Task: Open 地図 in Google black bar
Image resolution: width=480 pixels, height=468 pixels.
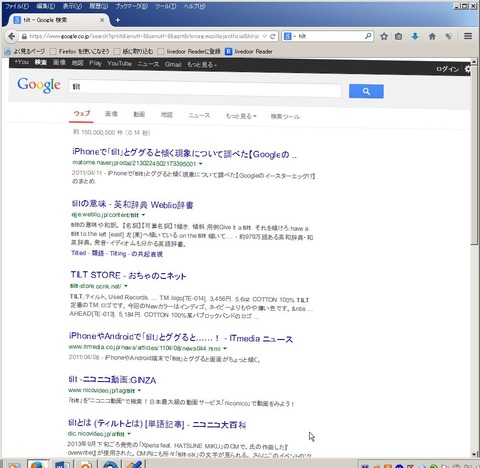Action: [77, 63]
